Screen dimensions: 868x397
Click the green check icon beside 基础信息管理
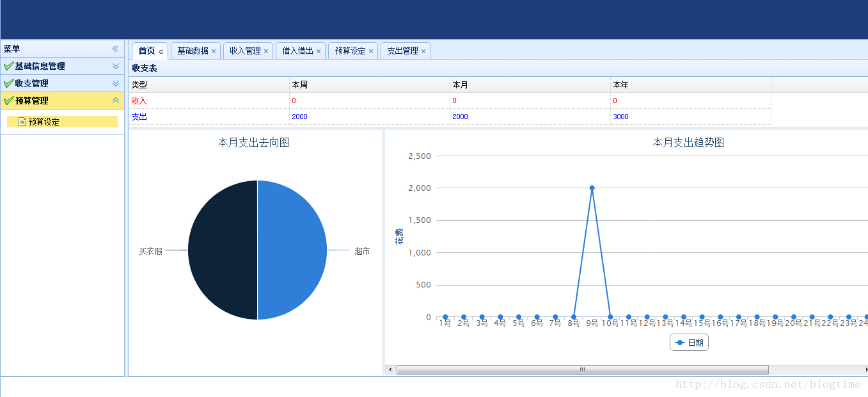pyautogui.click(x=8, y=66)
